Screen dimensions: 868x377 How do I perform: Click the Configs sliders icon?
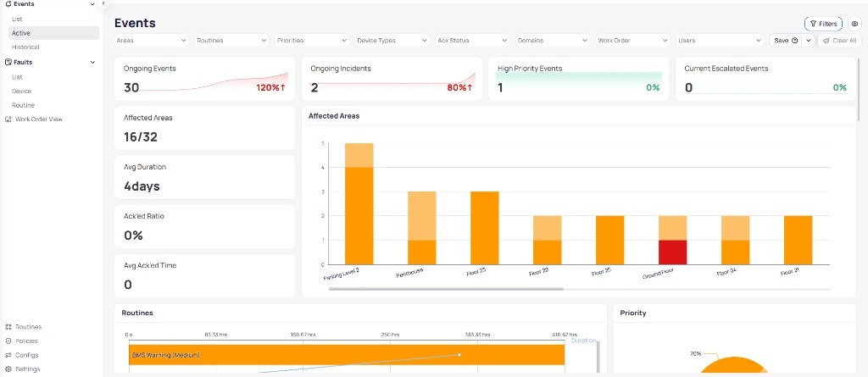point(8,355)
